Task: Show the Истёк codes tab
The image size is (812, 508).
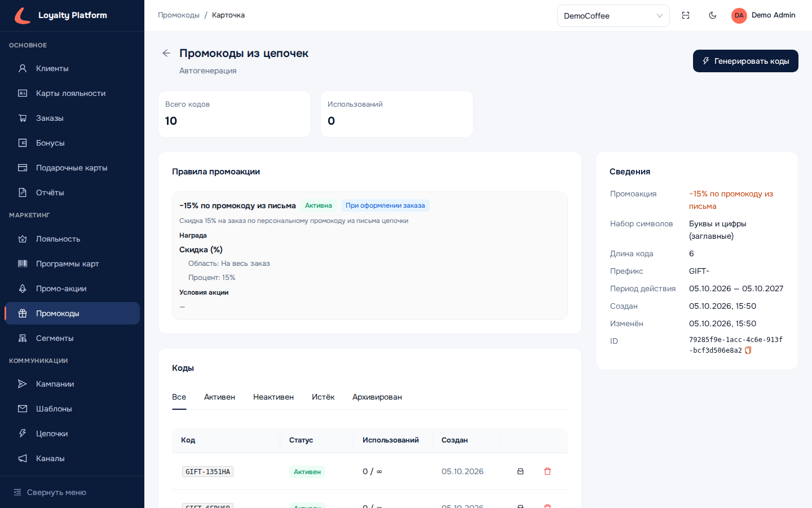Action: tap(323, 397)
